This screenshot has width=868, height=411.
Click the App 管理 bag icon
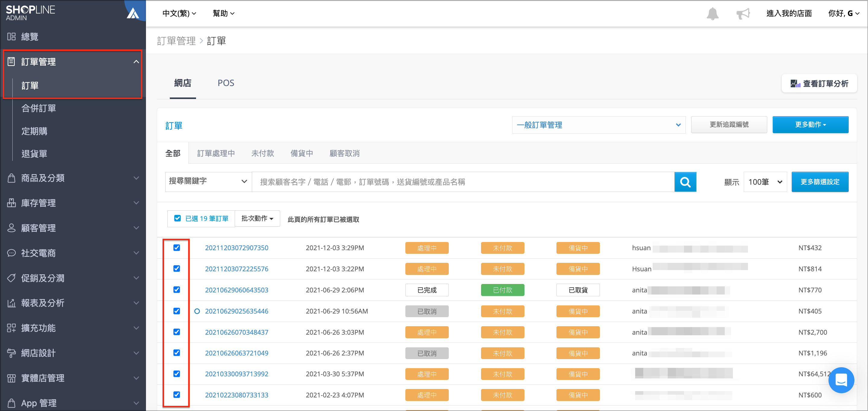click(x=11, y=403)
